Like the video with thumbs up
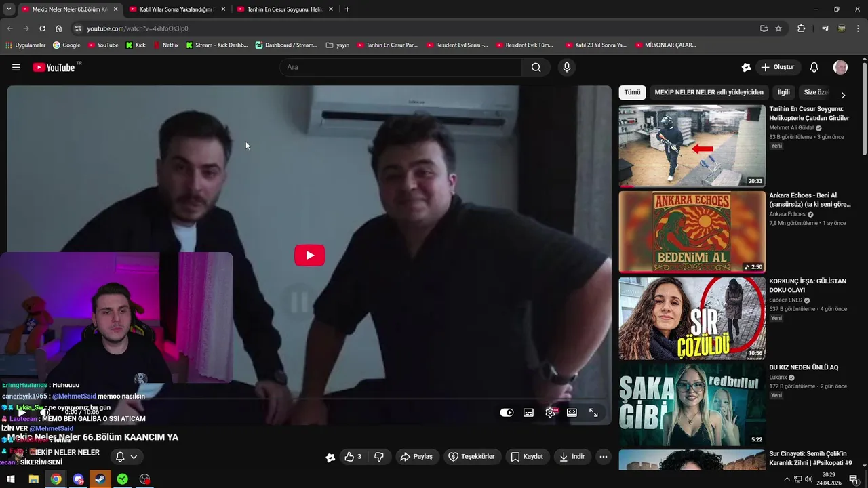 click(353, 457)
